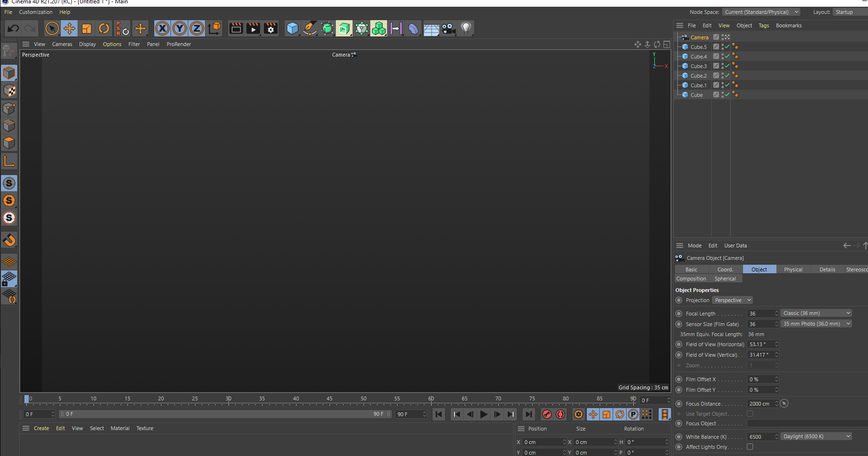Toggle Enable Snap magnet icon
Viewport: 868px width, 456px height.
pyautogui.click(x=9, y=239)
